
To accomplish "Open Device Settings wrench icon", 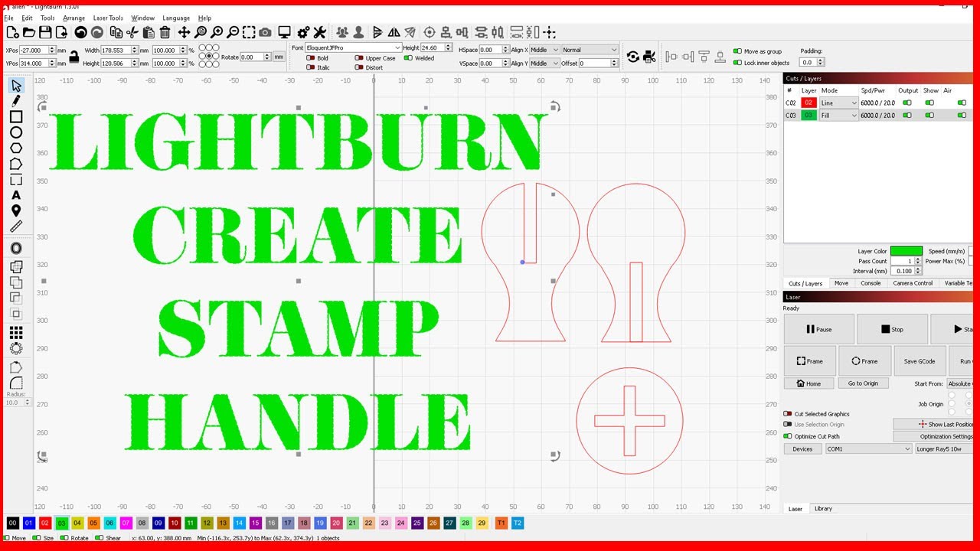I will (x=320, y=32).
